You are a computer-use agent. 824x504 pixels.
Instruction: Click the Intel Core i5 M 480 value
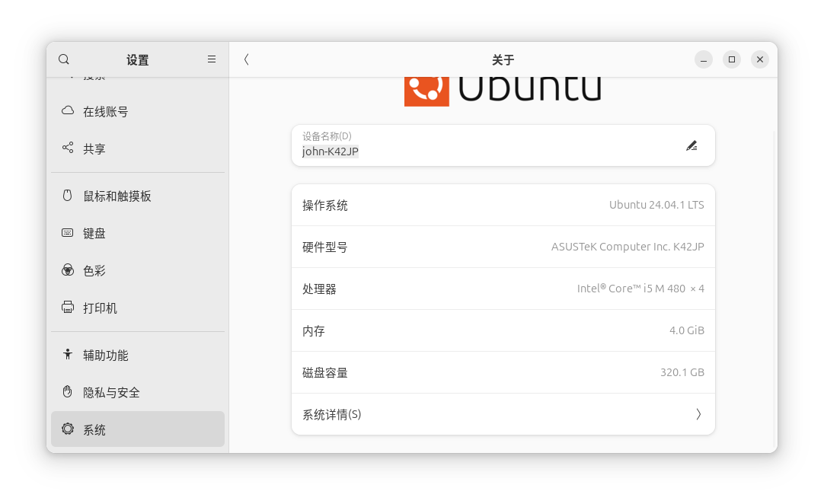pos(640,289)
